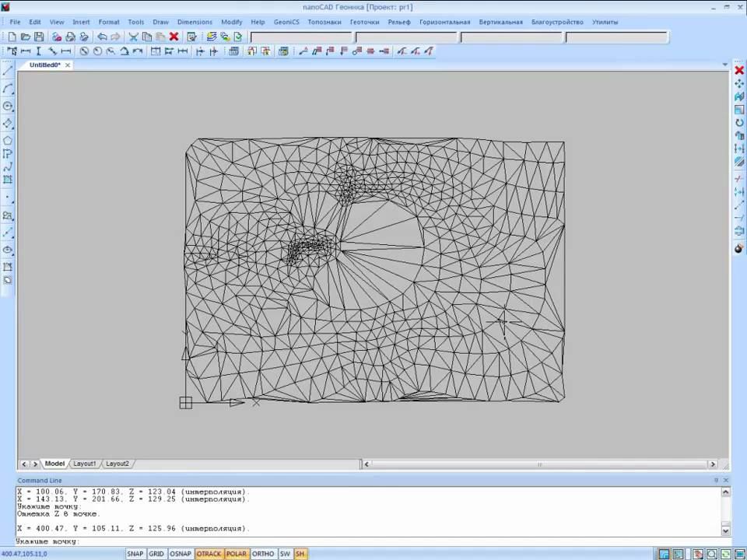Open the Рельеф menu
The width and height of the screenshot is (747, 560).
coord(398,22)
